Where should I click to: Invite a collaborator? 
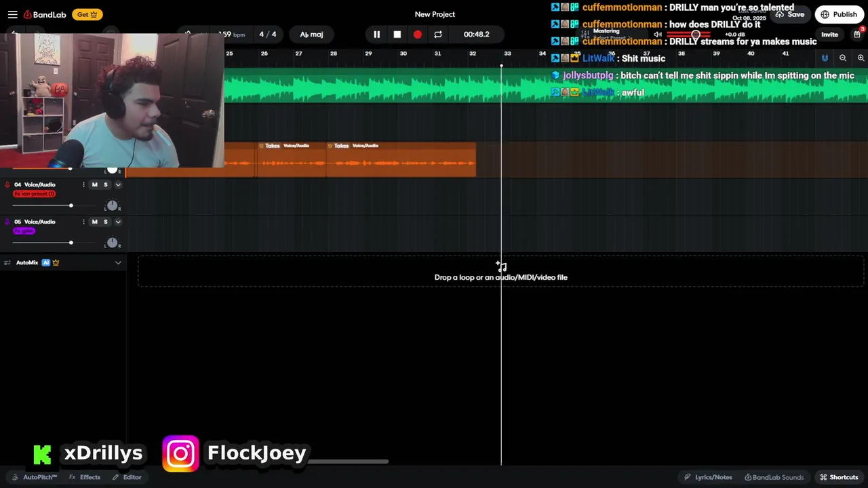tap(829, 35)
